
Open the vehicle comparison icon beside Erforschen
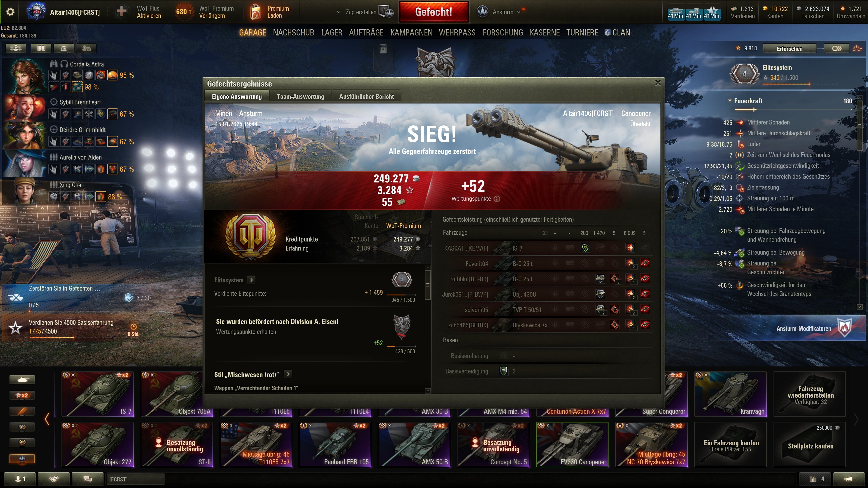coord(857,49)
